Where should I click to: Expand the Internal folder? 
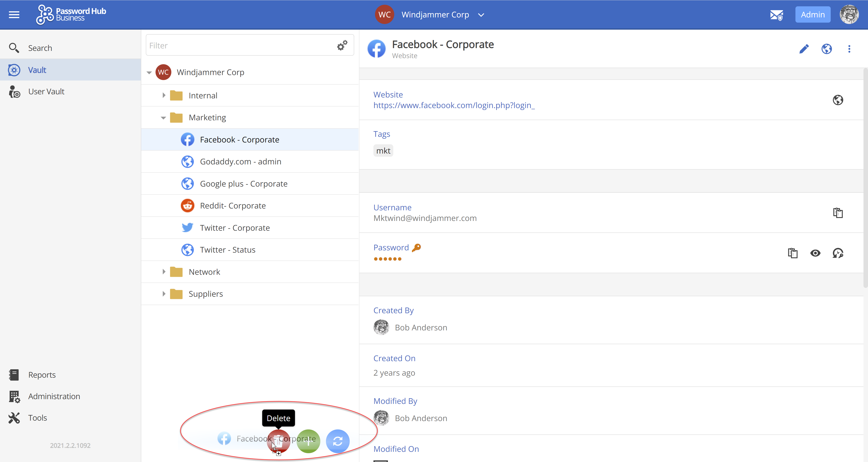coord(164,95)
